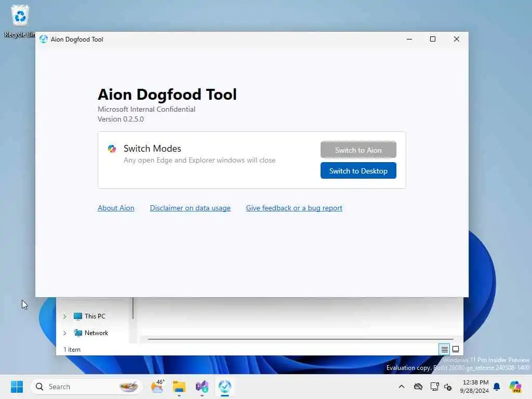Click the network display tray icon

435,387
